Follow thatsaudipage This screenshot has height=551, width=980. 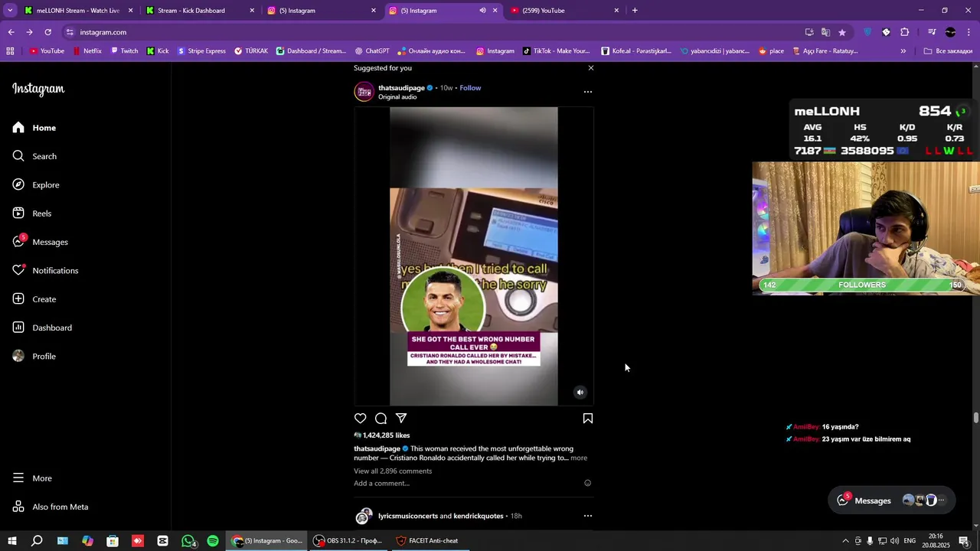tap(470, 88)
